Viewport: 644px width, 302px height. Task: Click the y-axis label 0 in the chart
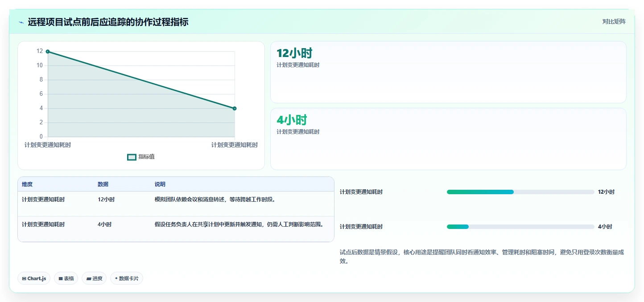click(x=41, y=137)
